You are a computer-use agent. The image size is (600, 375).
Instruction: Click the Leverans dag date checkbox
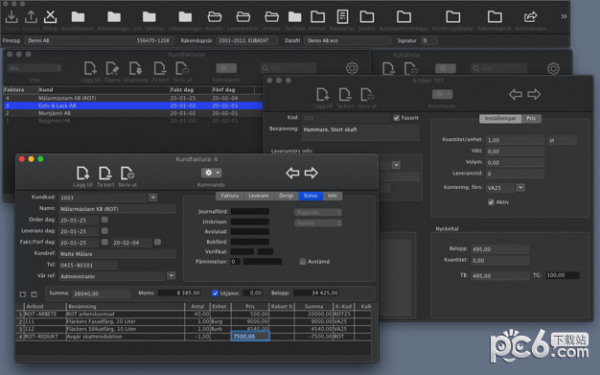(104, 231)
